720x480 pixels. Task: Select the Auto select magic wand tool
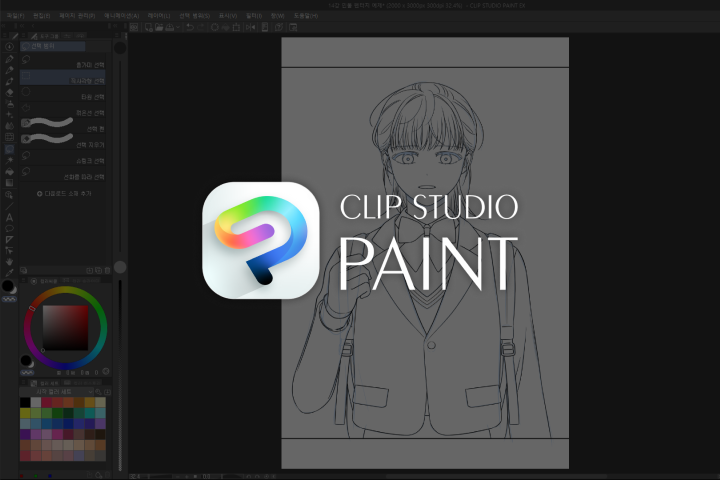click(x=9, y=160)
